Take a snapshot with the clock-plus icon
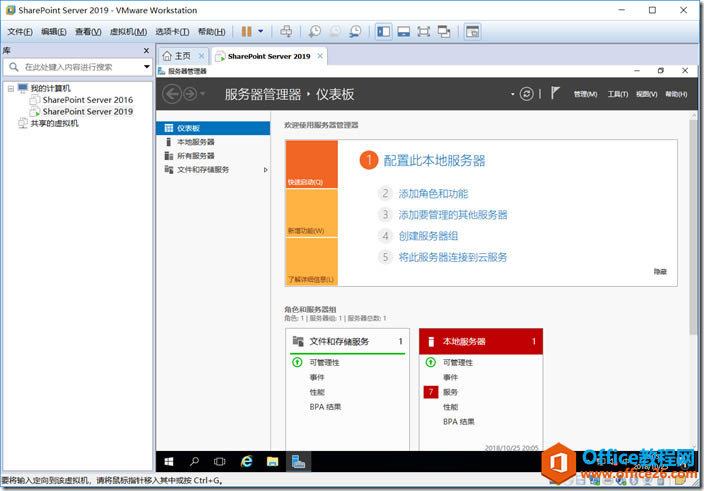This screenshot has width=704, height=491. point(315,31)
